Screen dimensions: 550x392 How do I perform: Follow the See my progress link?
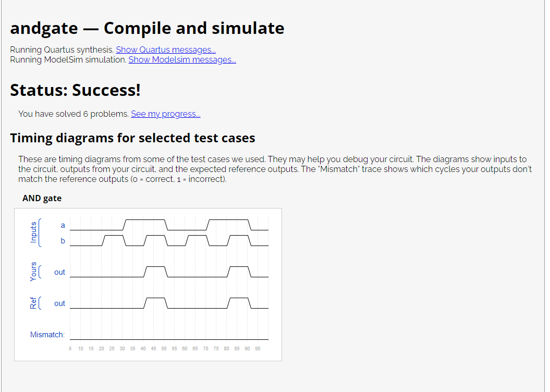click(166, 114)
